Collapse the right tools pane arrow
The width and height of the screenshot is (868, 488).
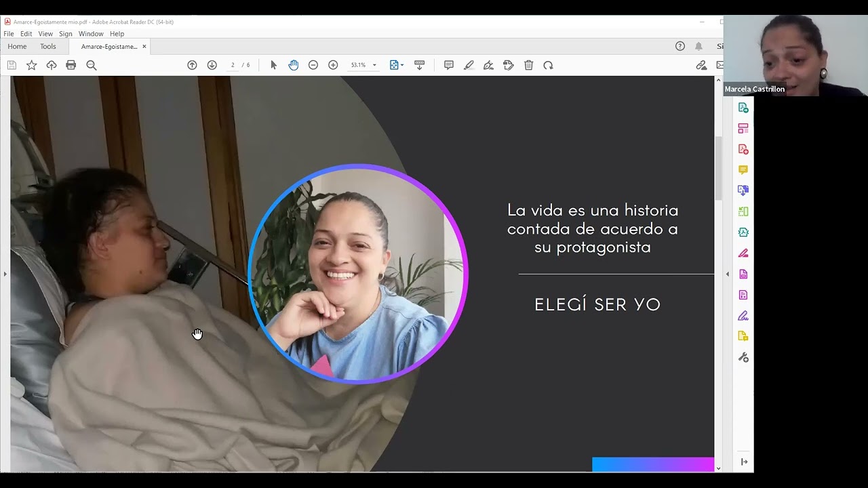tap(728, 274)
